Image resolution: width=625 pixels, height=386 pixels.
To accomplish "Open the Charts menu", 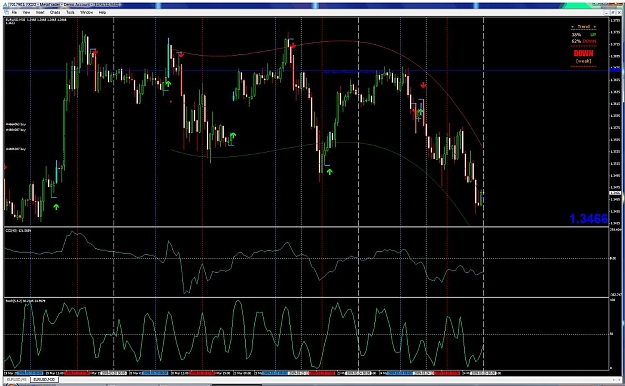I will pos(55,12).
